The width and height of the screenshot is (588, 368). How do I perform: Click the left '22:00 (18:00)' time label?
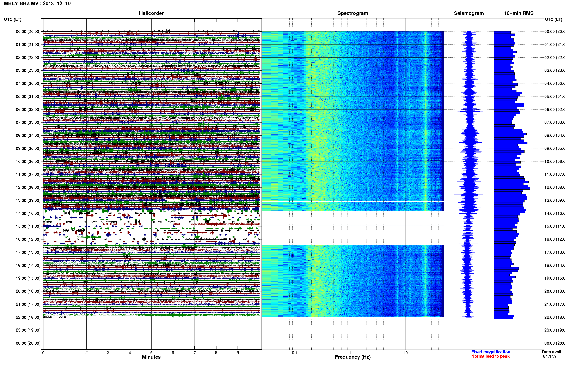pyautogui.click(x=28, y=317)
